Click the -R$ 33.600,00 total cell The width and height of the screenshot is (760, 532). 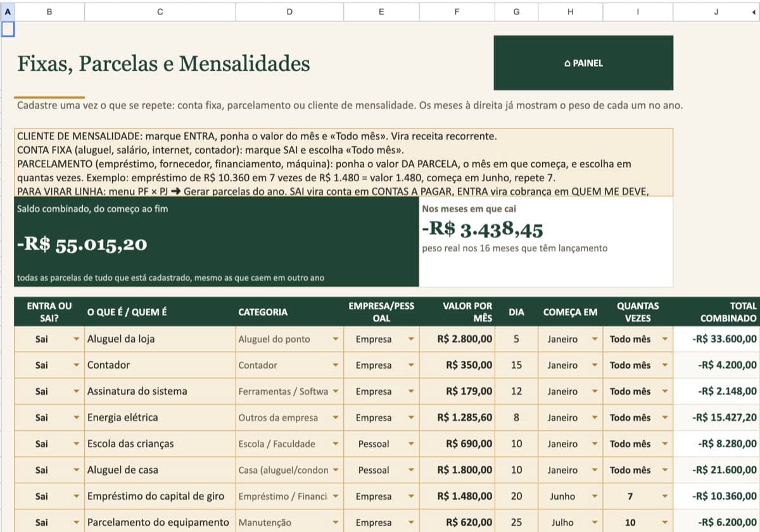tap(716, 339)
